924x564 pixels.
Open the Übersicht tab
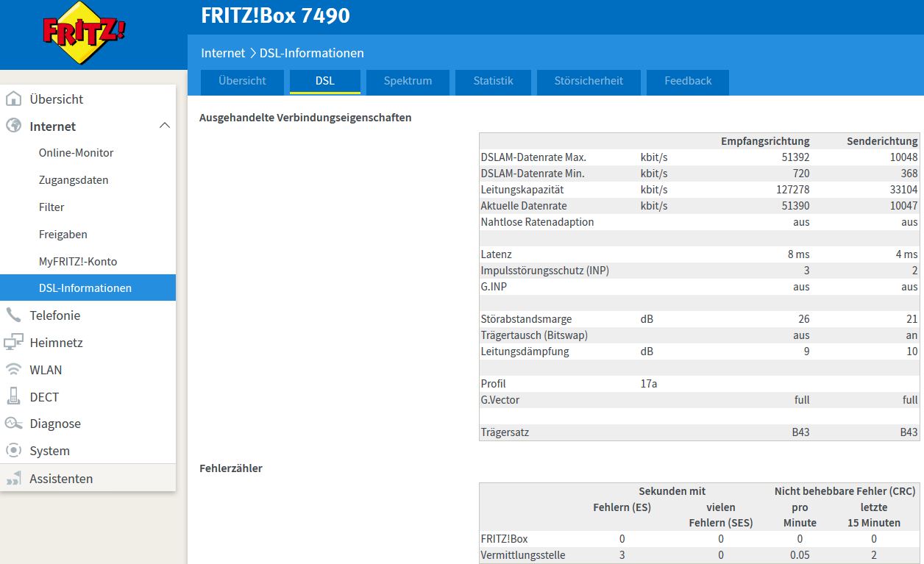242,81
